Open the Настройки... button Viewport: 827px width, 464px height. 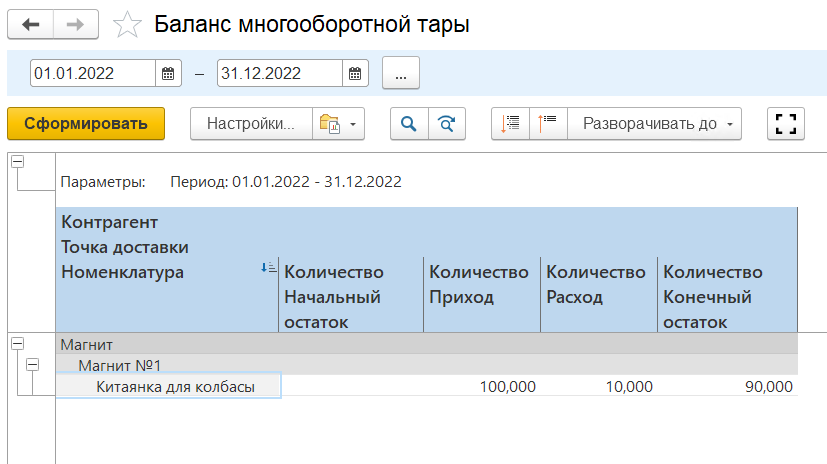[251, 124]
